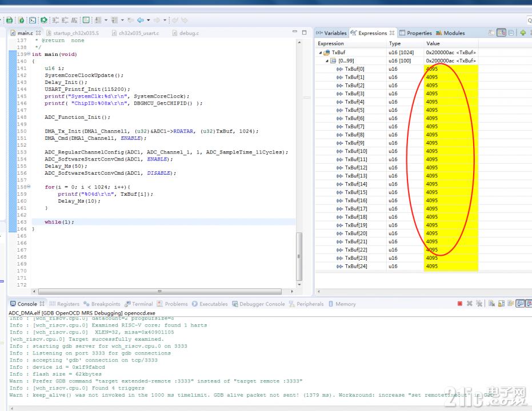The height and width of the screenshot is (411, 532).
Task: Select TxBuf[24] expression row
Action: click(x=397, y=267)
